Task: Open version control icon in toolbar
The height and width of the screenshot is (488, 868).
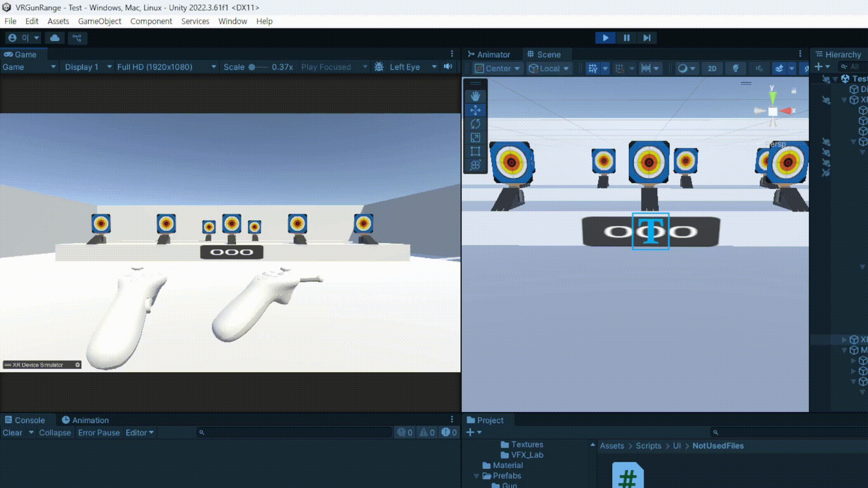Action: tap(77, 38)
